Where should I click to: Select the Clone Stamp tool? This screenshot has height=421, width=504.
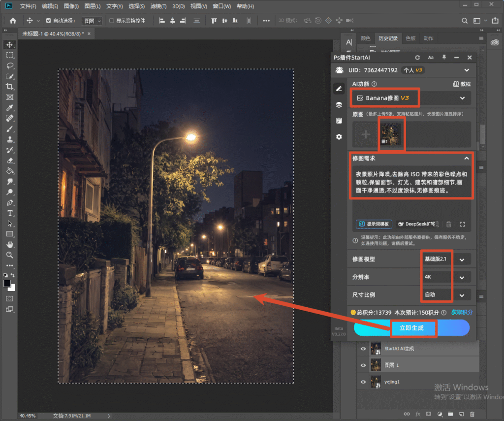click(x=10, y=139)
